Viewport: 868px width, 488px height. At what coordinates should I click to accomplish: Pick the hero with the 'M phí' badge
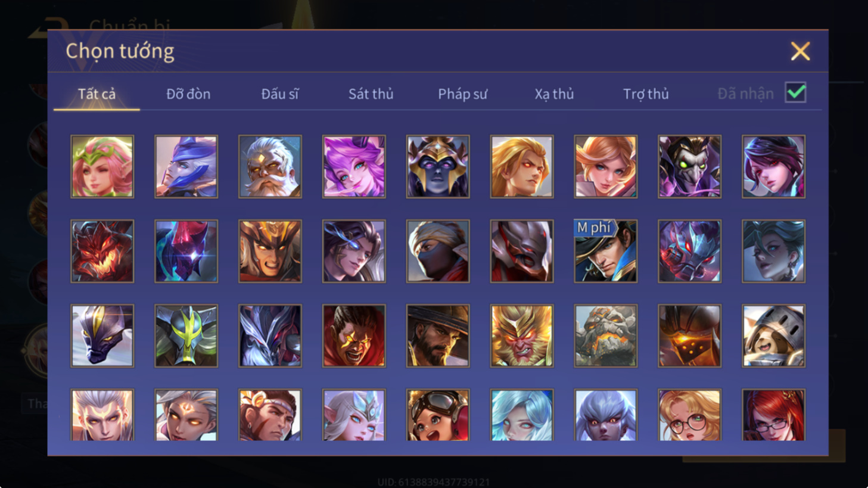605,251
